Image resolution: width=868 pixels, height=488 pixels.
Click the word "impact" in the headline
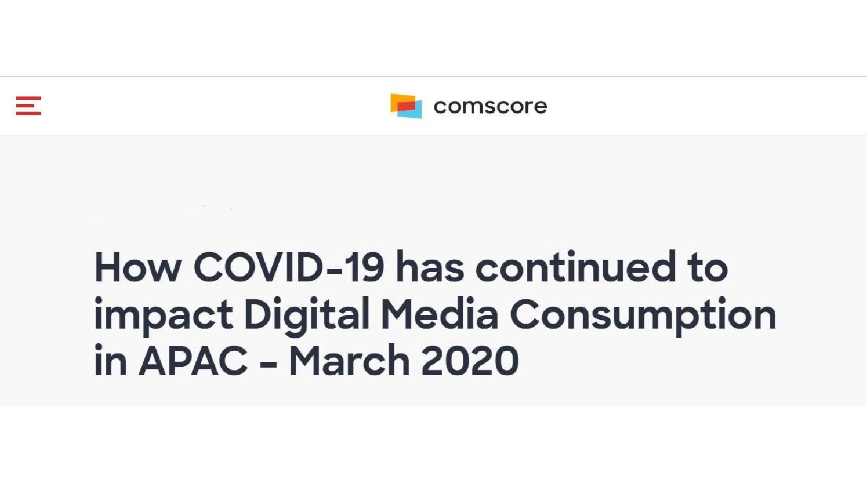point(163,315)
